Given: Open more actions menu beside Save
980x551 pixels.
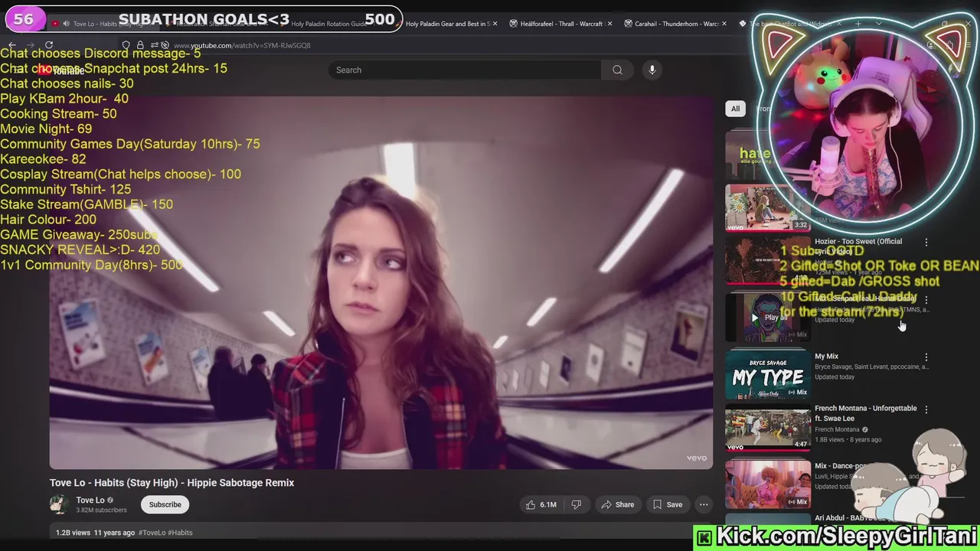Looking at the screenshot, I should click(x=704, y=504).
